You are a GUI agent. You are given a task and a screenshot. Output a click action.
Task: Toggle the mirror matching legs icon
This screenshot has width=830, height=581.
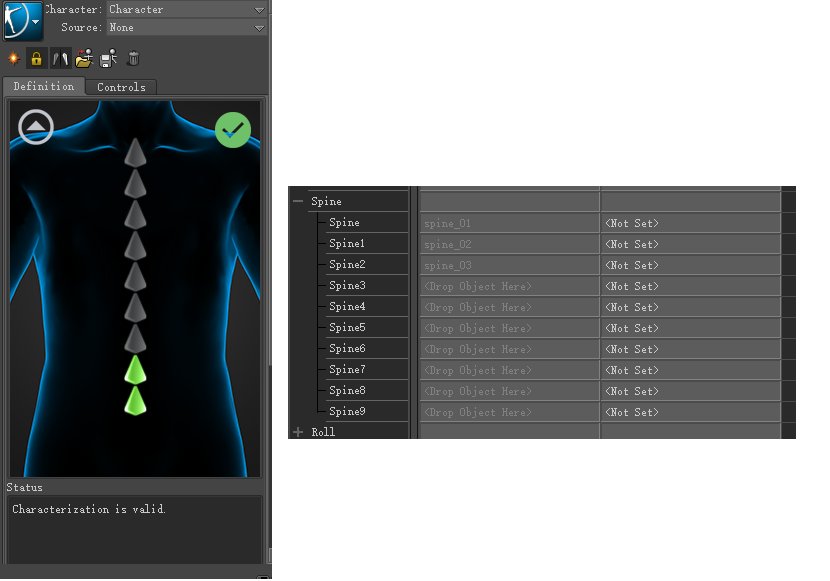60,59
